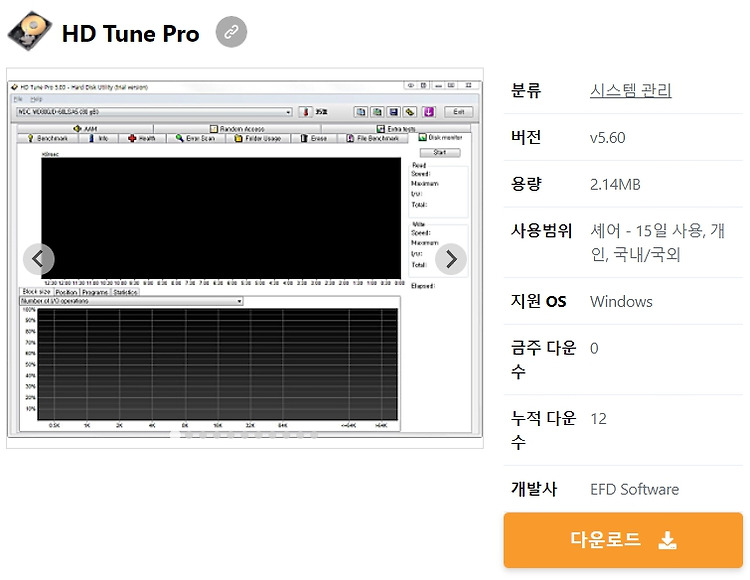Open the Help menu in HD Tune
Image resolution: width=750 pixels, height=580 pixels.
[x=36, y=99]
